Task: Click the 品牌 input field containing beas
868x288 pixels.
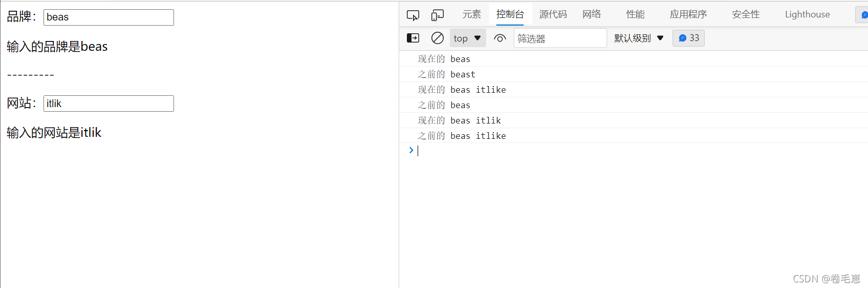Action: click(x=108, y=17)
